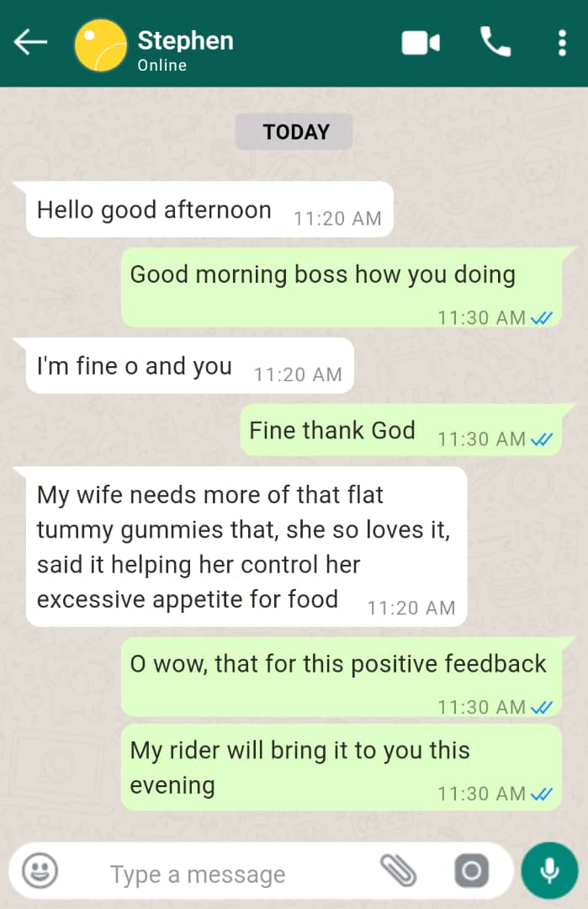The image size is (588, 909).
Task: Start a video call with Stephen
Action: point(421,43)
